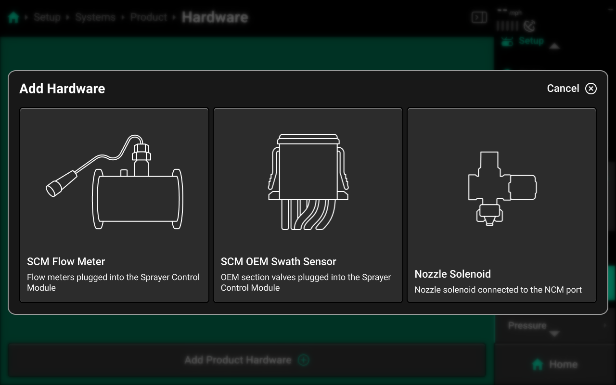Click the Home button at bottom right
Image resolution: width=616 pixels, height=385 pixels.
(554, 364)
